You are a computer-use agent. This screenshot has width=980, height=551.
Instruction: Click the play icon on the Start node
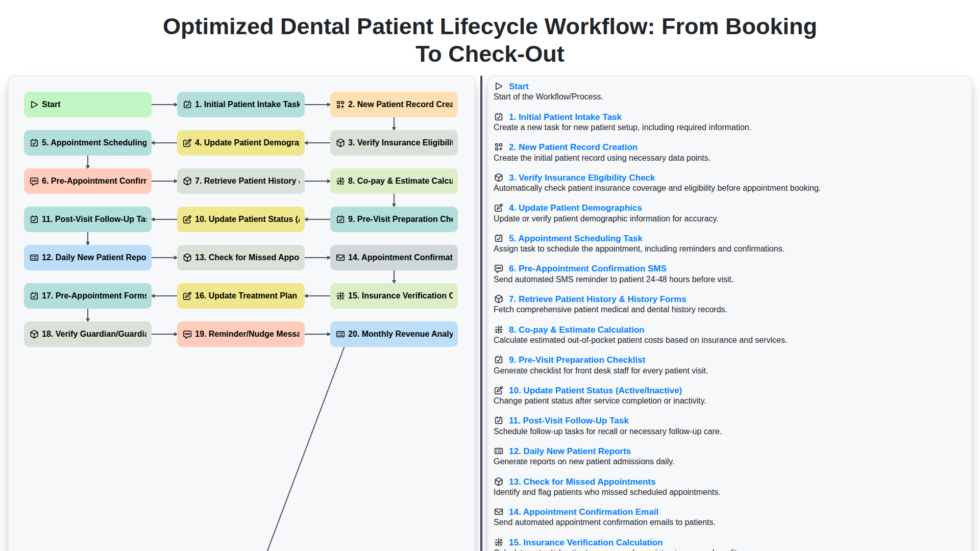[x=34, y=104]
